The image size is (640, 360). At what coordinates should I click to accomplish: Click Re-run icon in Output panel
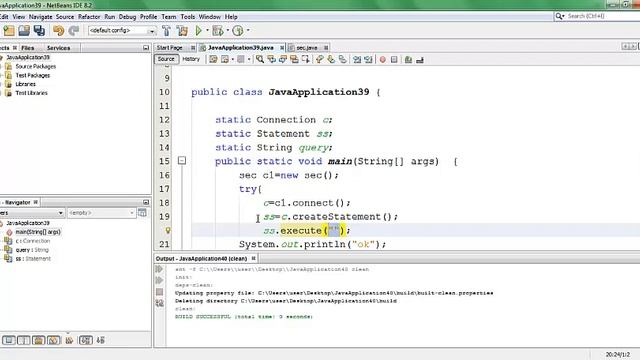click(159, 269)
